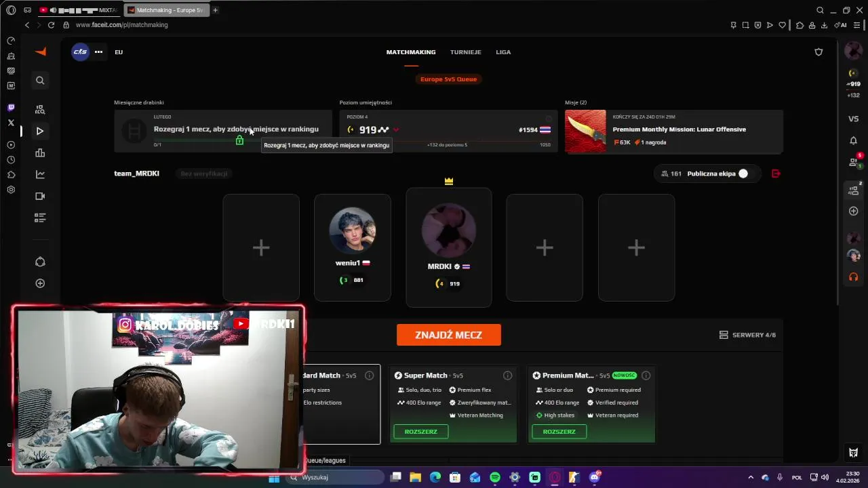868x488 pixels.
Task: Click the Elo 919 skill level card
Action: 449,131
